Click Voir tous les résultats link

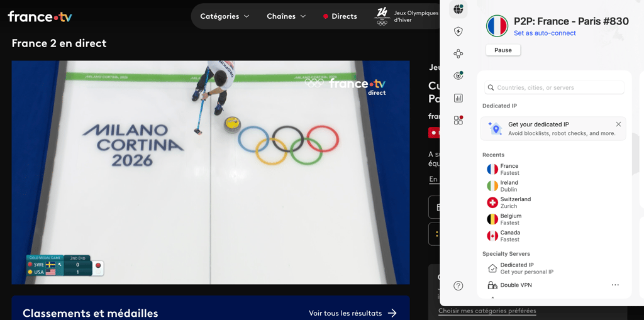click(x=345, y=313)
